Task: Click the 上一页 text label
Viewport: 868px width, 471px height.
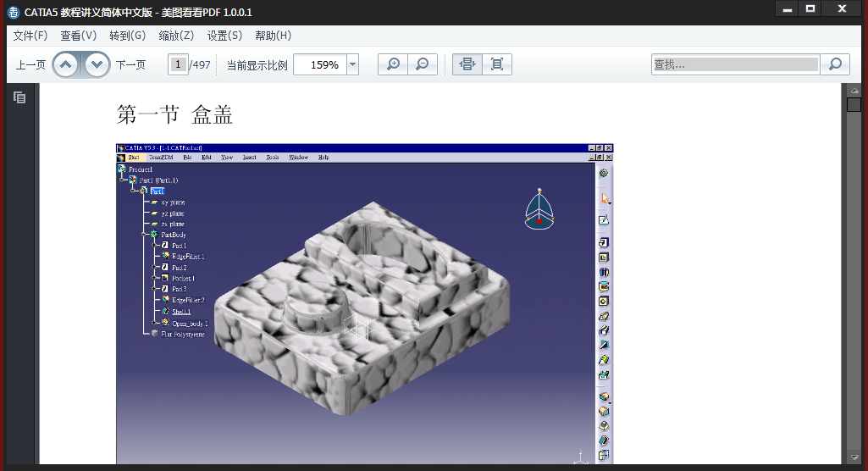Action: 30,65
